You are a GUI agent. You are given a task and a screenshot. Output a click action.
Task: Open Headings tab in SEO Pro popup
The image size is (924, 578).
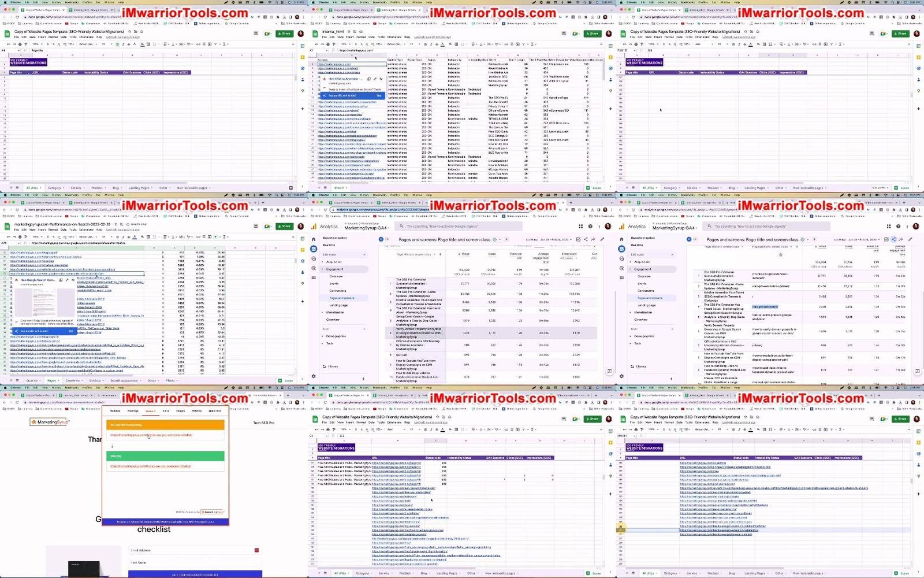(x=133, y=411)
